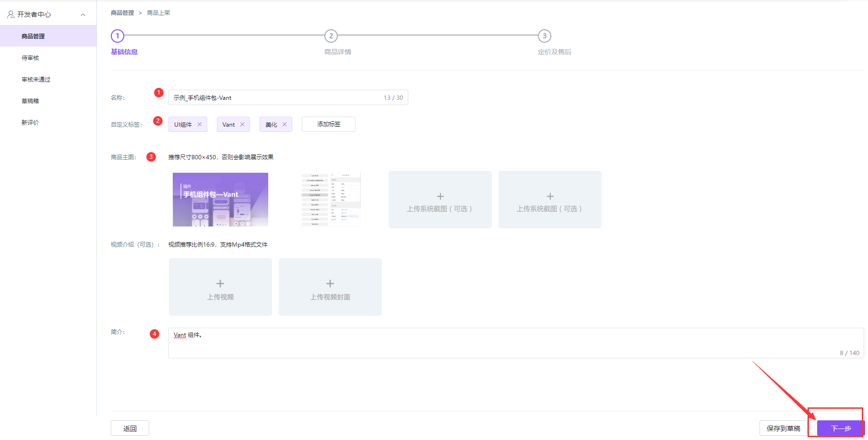The height and width of the screenshot is (440, 868).
Task: Click the Vant tag label
Action: tap(228, 124)
